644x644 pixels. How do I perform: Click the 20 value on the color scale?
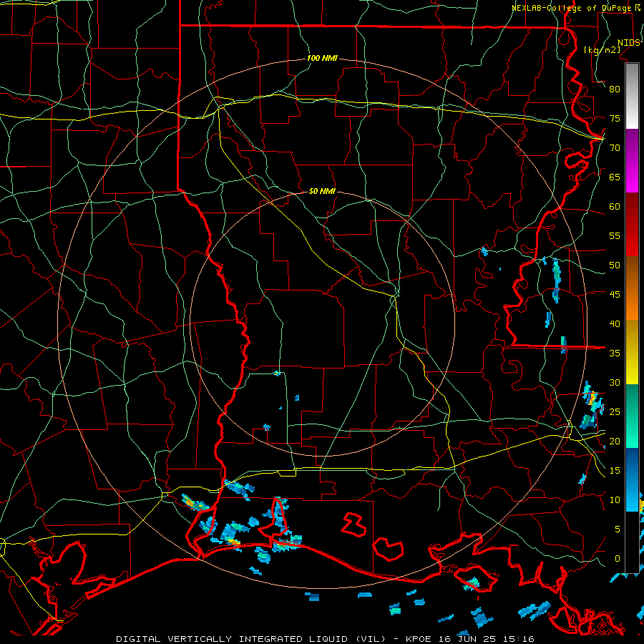[x=615, y=441]
